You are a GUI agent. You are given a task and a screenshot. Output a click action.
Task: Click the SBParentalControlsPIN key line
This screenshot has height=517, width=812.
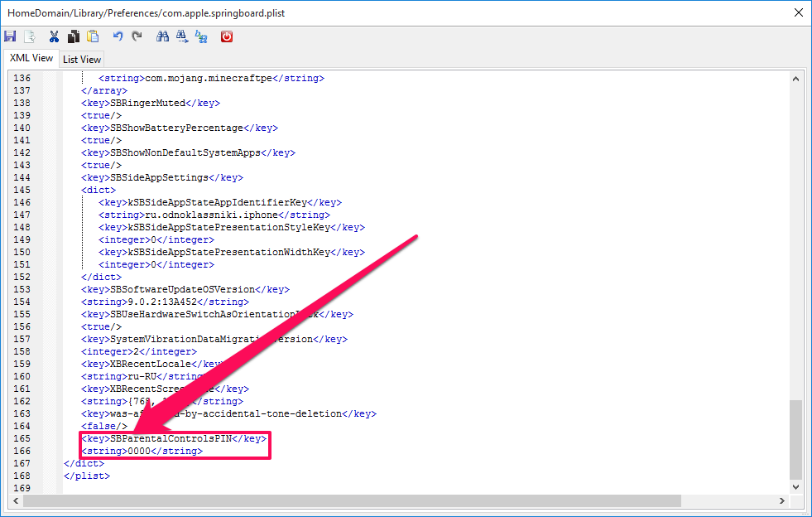click(x=174, y=438)
